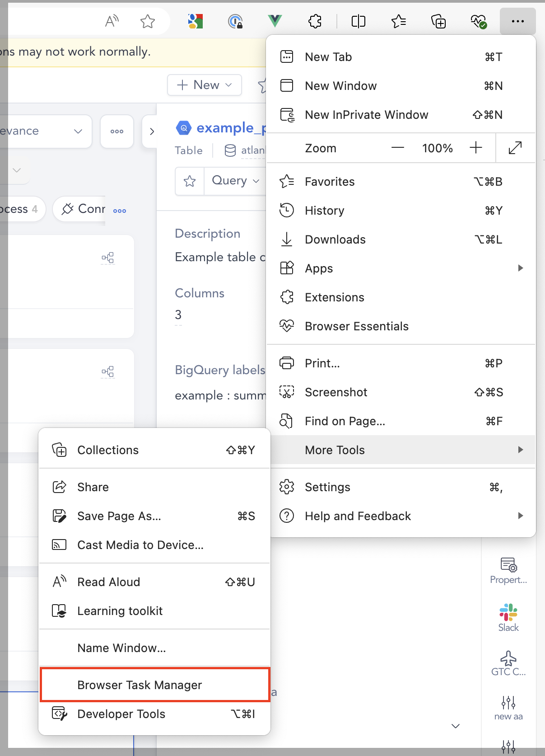Open Developer Tools menu item

[154, 714]
